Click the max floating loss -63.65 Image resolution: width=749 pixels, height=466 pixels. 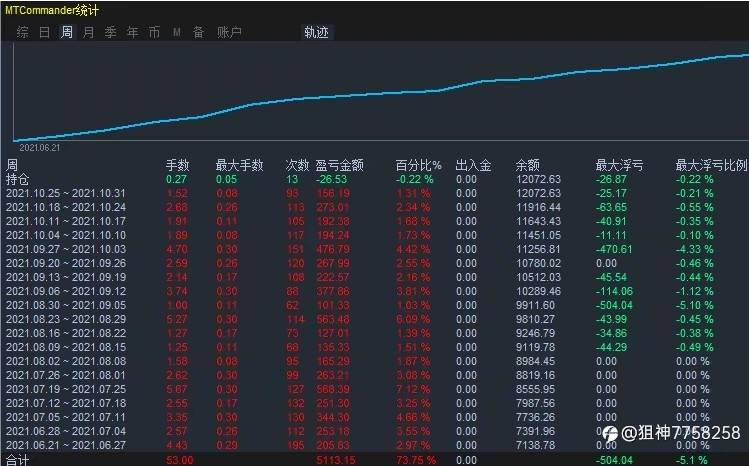click(611, 207)
